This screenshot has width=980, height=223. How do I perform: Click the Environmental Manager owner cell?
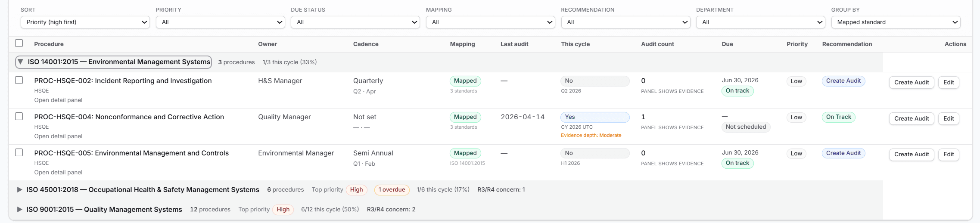296,153
